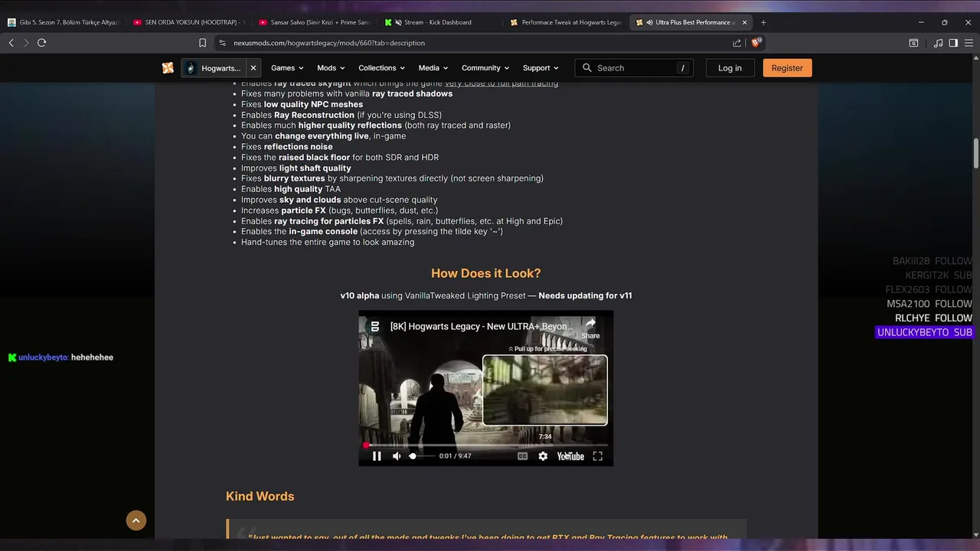Close the Ultra Plus Best Performance tab
The height and width of the screenshot is (551, 980).
(x=744, y=22)
